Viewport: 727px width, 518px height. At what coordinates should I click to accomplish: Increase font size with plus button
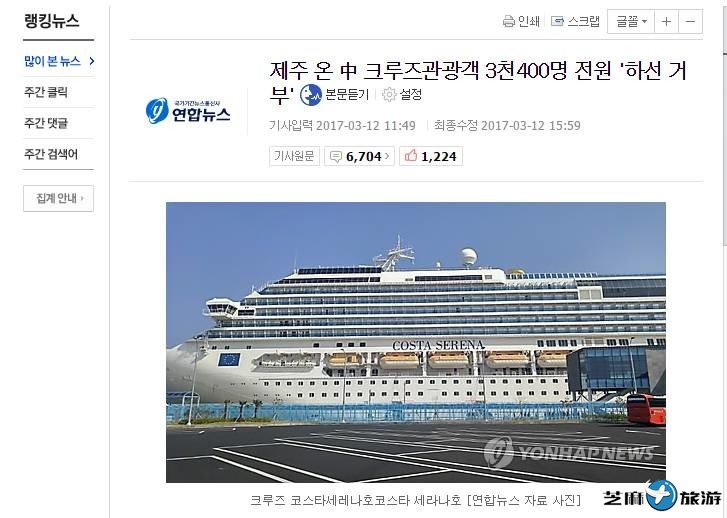666,21
